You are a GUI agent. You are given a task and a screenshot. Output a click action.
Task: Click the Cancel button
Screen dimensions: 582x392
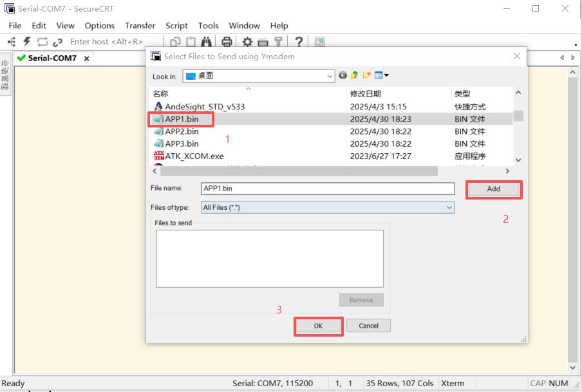pyautogui.click(x=368, y=326)
